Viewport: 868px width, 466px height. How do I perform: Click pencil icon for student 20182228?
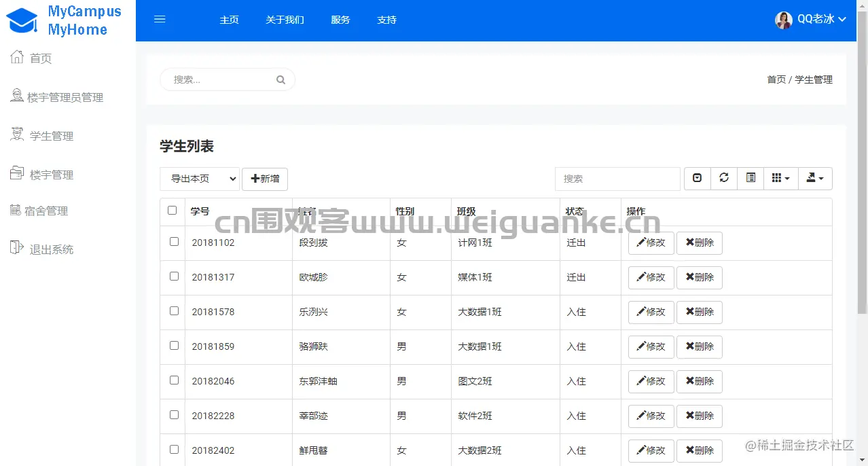click(x=640, y=416)
